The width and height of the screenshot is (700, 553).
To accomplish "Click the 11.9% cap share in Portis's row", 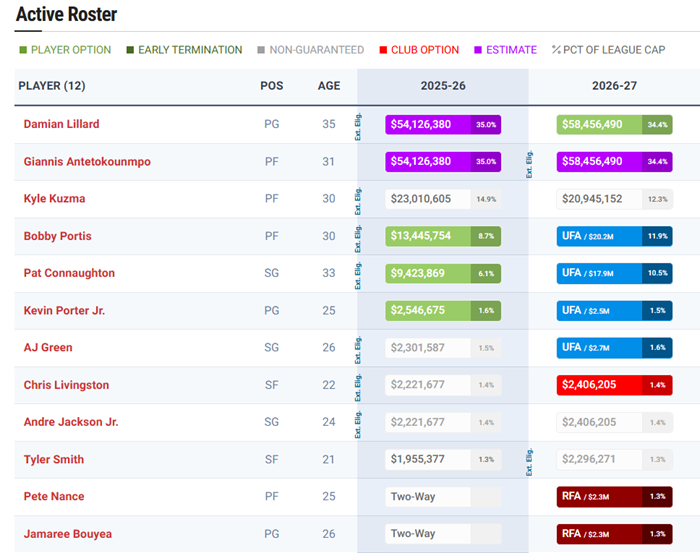I will [658, 236].
